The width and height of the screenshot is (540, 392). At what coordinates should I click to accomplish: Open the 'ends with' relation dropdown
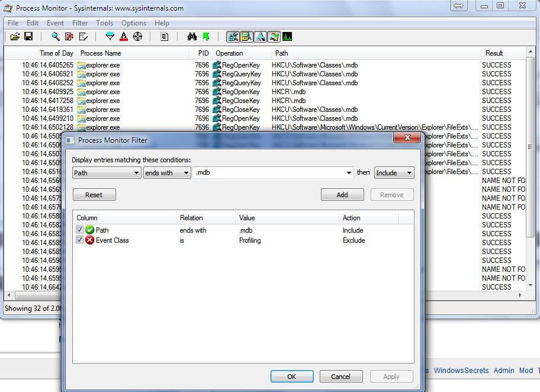point(167,173)
